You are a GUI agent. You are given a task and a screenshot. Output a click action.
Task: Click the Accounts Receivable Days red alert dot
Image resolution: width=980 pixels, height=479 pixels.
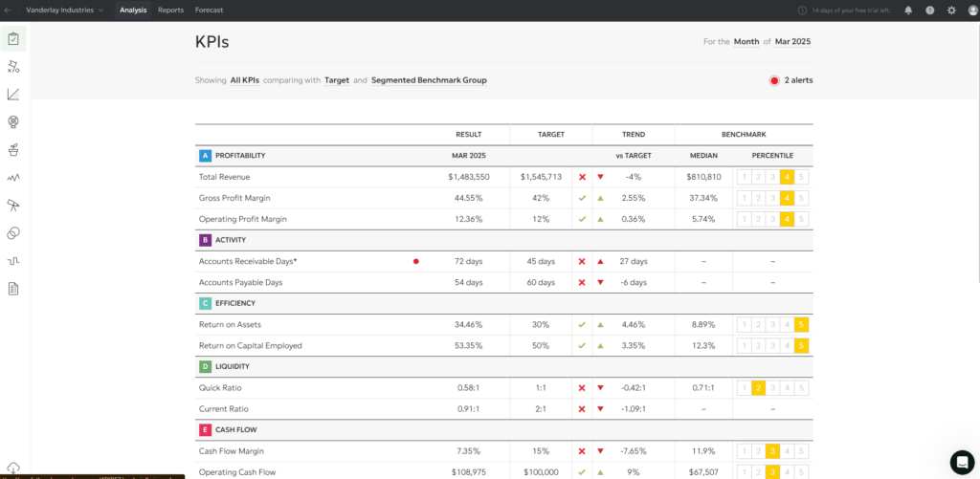click(415, 261)
